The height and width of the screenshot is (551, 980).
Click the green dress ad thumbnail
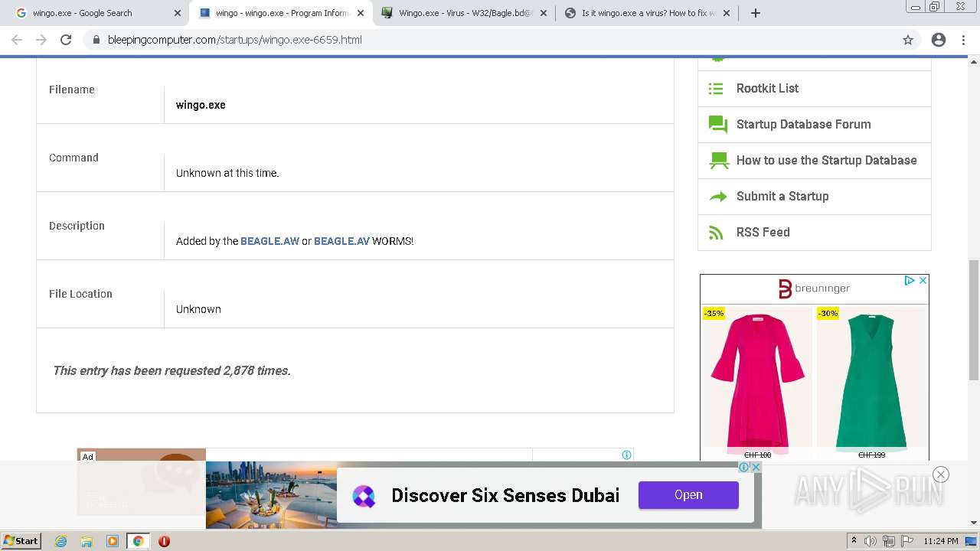tap(871, 382)
